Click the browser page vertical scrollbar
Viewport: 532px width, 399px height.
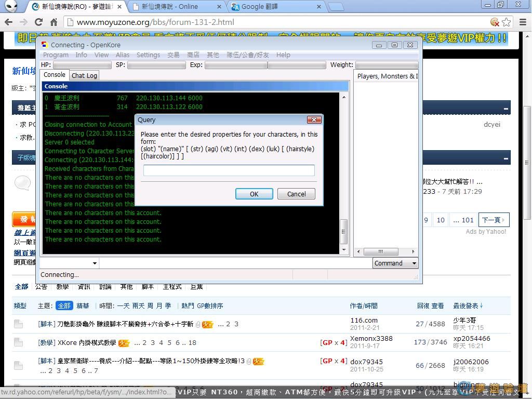click(527, 163)
